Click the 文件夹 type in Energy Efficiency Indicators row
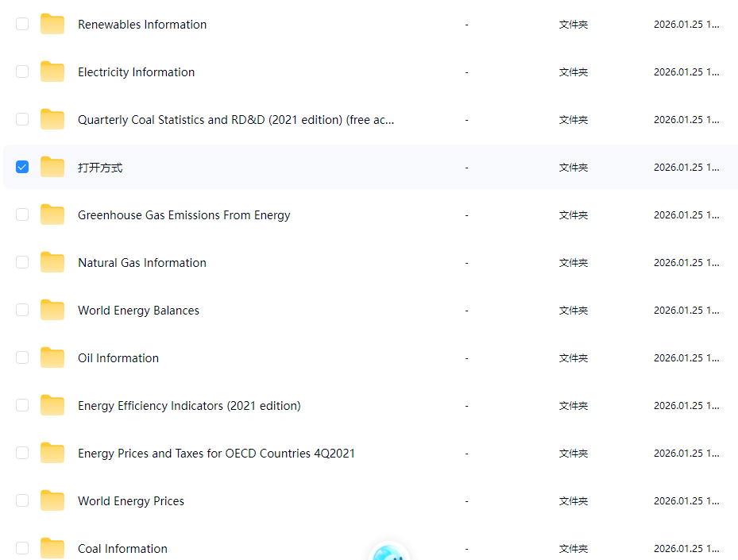This screenshot has height=560, width=738. pos(574,406)
